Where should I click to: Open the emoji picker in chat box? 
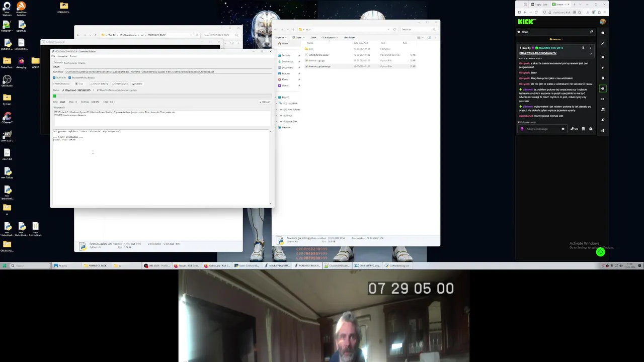click(x=563, y=129)
